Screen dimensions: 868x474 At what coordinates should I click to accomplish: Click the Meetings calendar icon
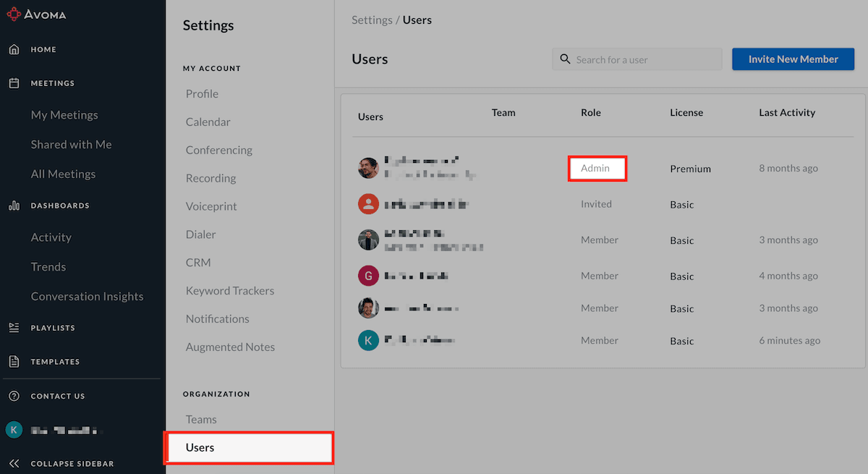click(14, 83)
